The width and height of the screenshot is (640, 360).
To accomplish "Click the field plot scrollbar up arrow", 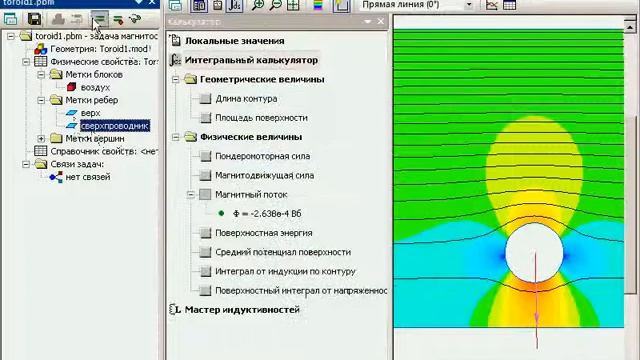I will [x=630, y=27].
